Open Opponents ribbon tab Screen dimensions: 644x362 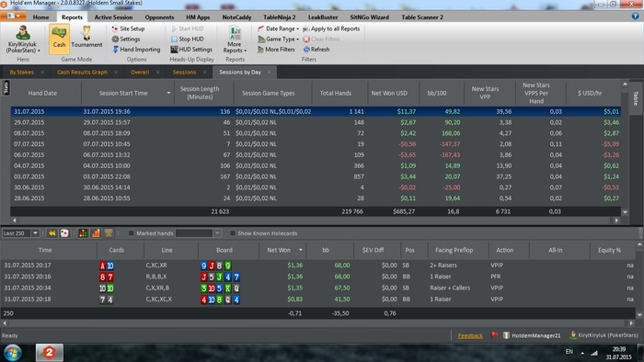click(159, 17)
